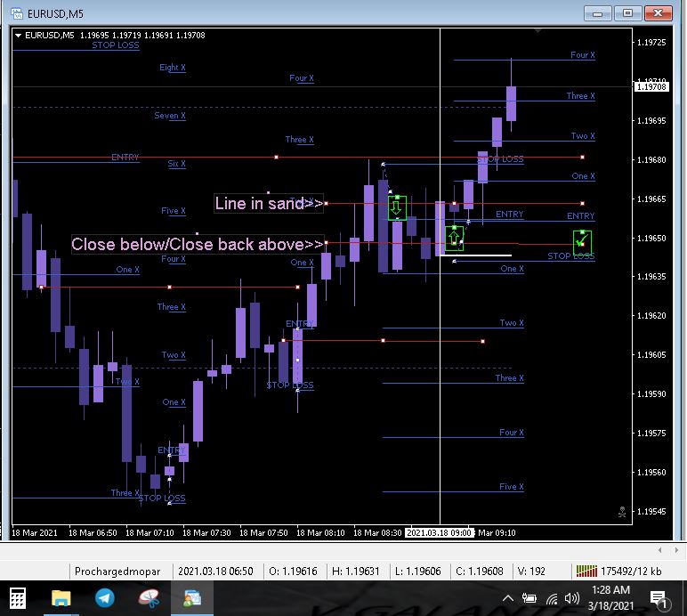The height and width of the screenshot is (616, 687).
Task: Click the 'C: 1.19608' close value
Action: pos(480,571)
